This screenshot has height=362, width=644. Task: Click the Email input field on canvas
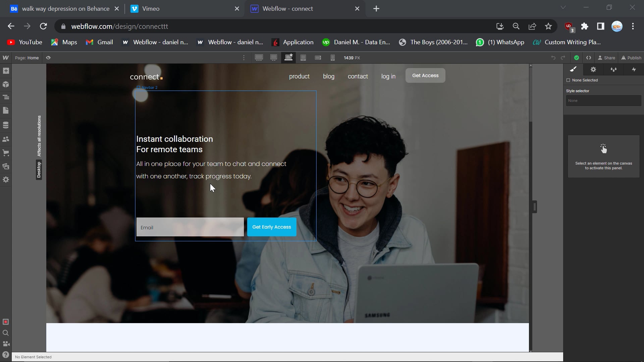click(190, 227)
